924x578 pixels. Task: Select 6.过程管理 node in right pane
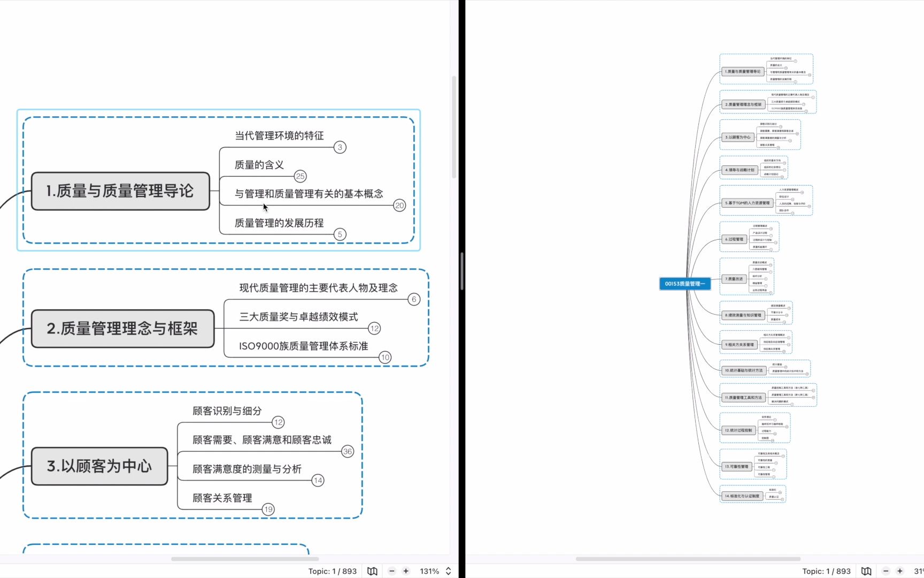734,239
